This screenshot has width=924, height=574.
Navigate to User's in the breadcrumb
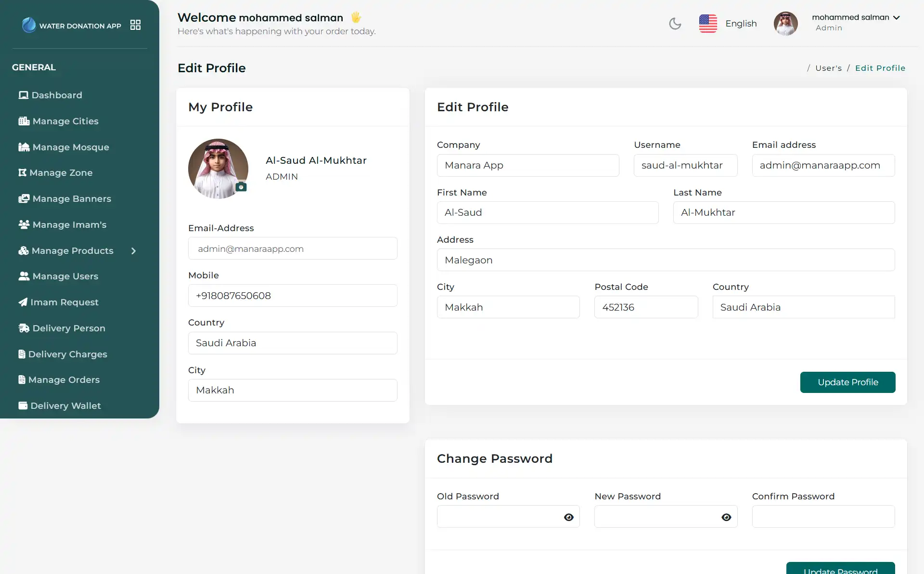(x=828, y=68)
